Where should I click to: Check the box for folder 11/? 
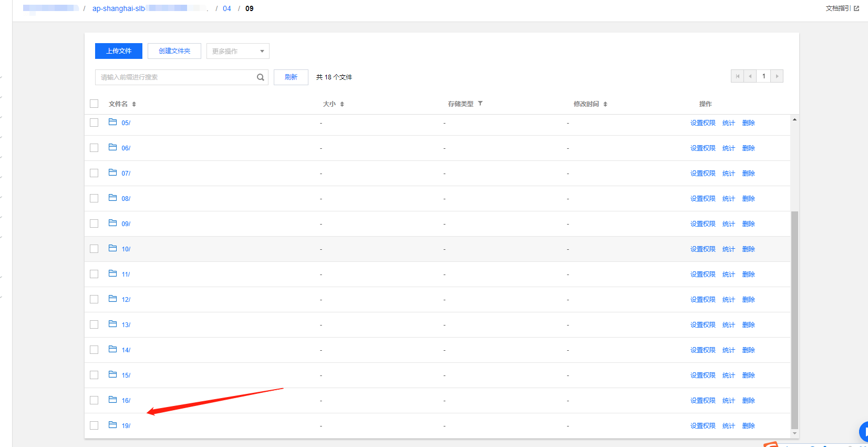point(94,274)
